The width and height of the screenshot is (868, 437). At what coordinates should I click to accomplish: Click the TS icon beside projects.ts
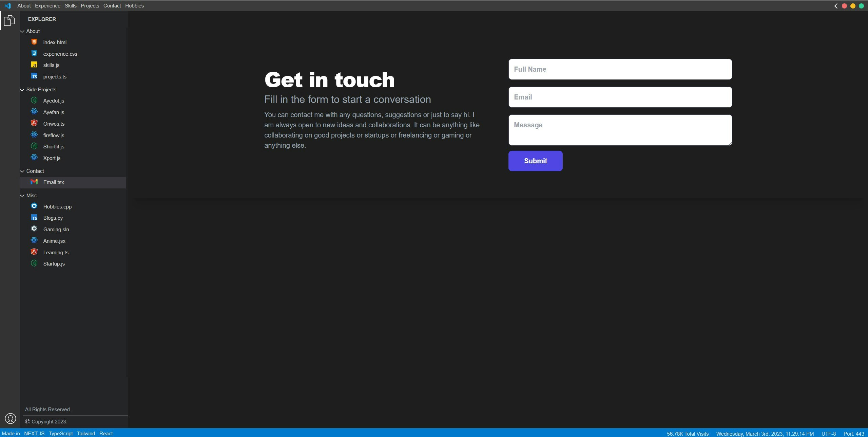(34, 76)
